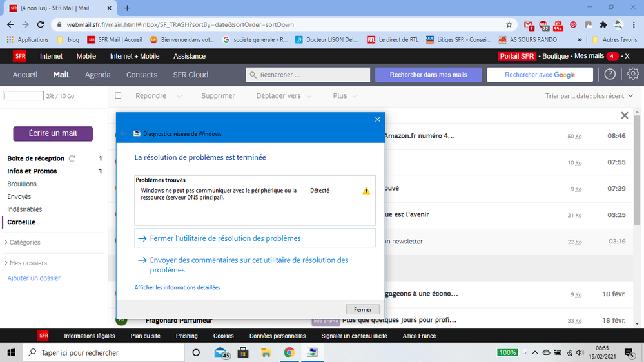Open File Explorer from the taskbar
644x362 pixels.
[266, 352]
